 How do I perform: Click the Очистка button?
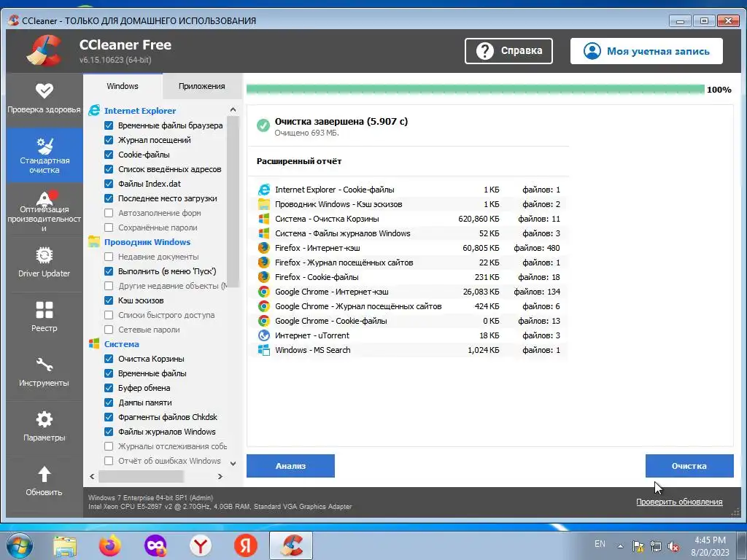[x=689, y=466]
